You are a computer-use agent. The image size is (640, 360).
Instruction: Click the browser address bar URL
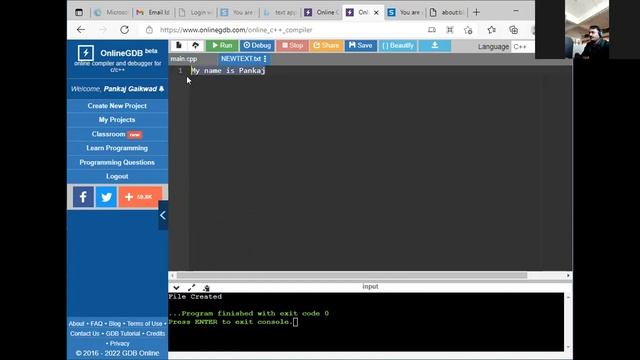pyautogui.click(x=236, y=30)
